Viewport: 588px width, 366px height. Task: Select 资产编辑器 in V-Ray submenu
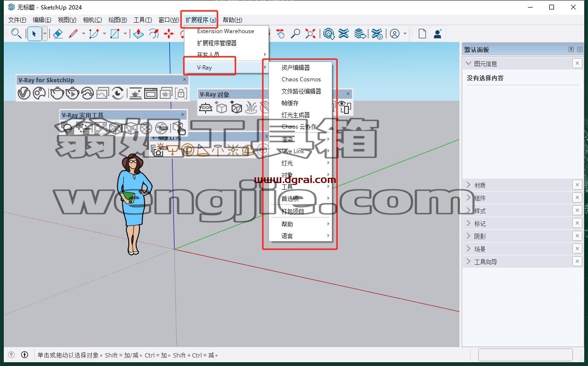301,68
